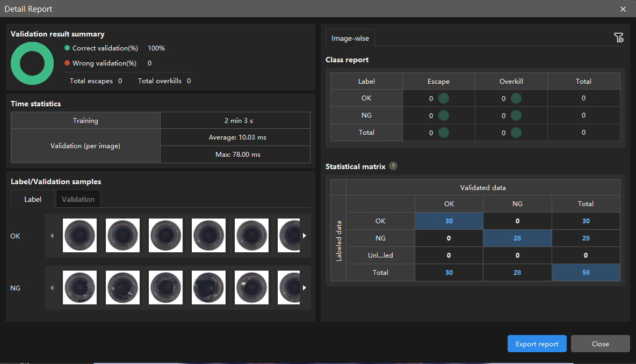Viewport: 636px width, 364px height.
Task: Open the filter icon in Class report panel
Action: 619,38
